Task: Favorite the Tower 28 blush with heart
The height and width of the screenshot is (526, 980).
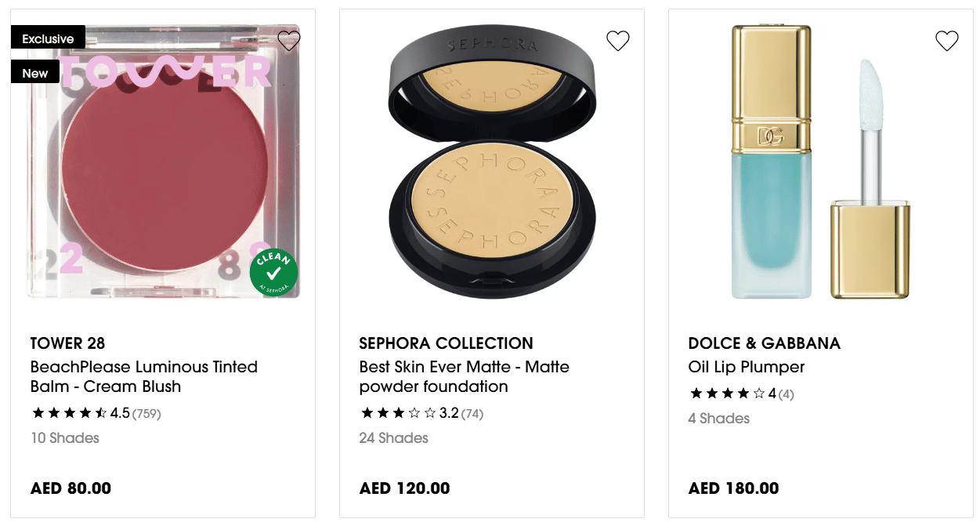Action: [x=289, y=40]
